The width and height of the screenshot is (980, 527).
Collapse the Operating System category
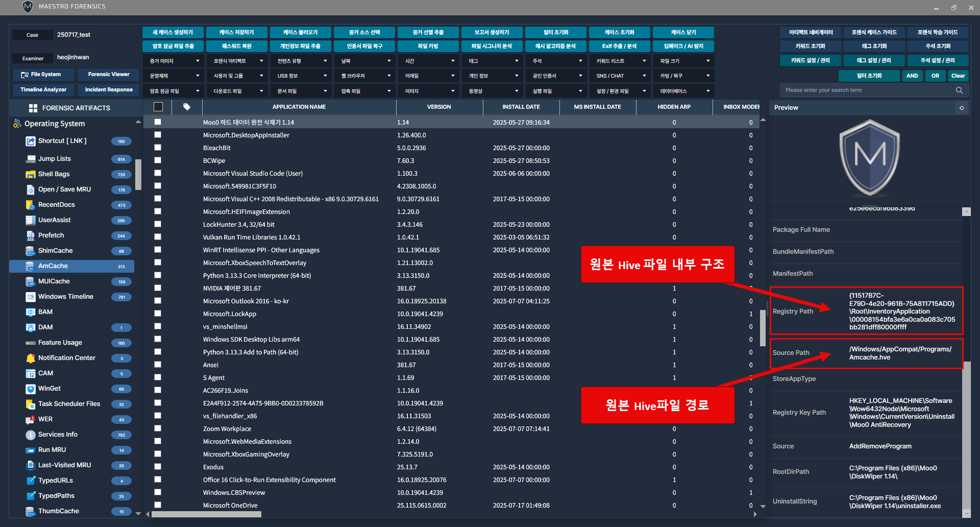(138, 123)
